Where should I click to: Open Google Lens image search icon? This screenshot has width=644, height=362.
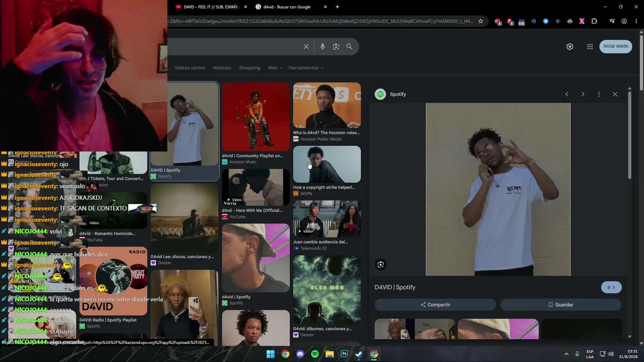point(336,47)
